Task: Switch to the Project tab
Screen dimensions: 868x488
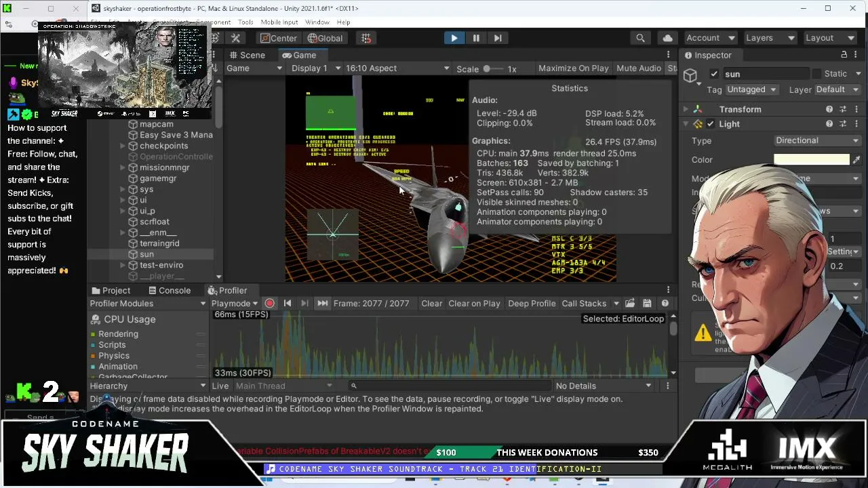Action: tap(111, 290)
